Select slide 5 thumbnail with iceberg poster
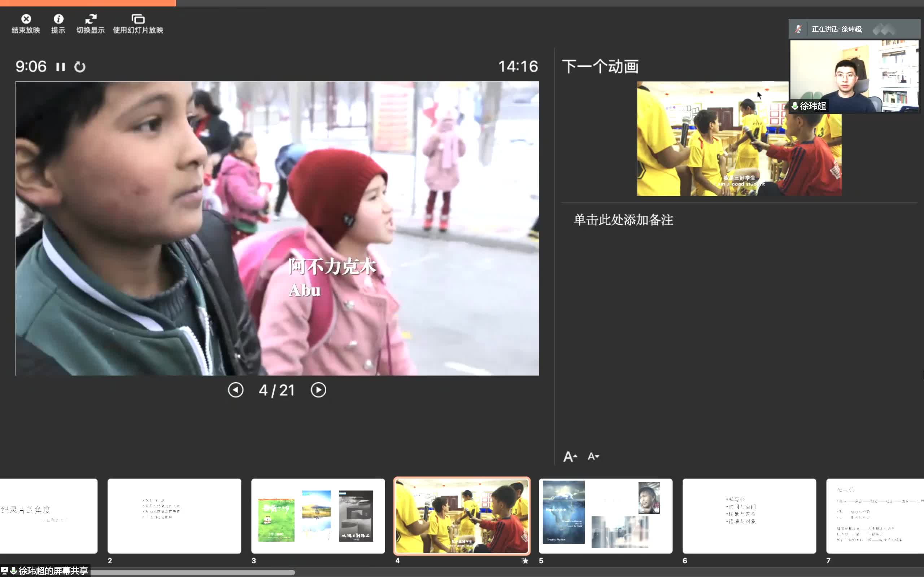924x577 pixels. [605, 516]
